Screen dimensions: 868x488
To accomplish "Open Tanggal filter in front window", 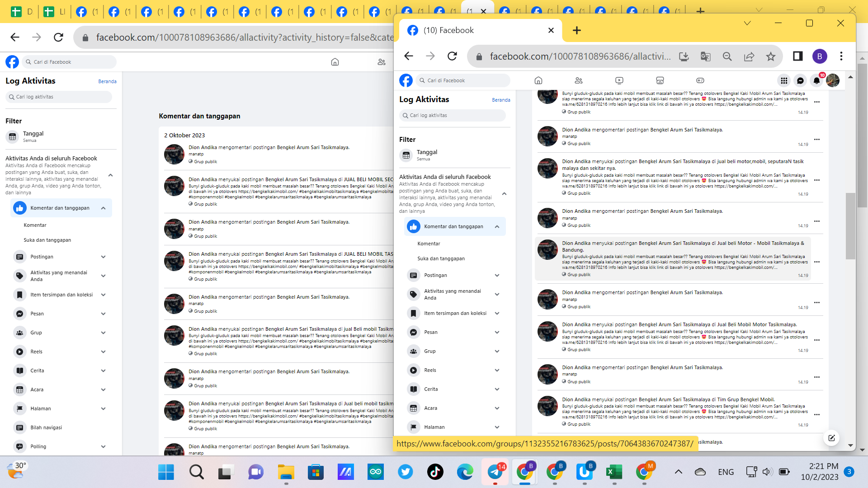I will (x=455, y=155).
